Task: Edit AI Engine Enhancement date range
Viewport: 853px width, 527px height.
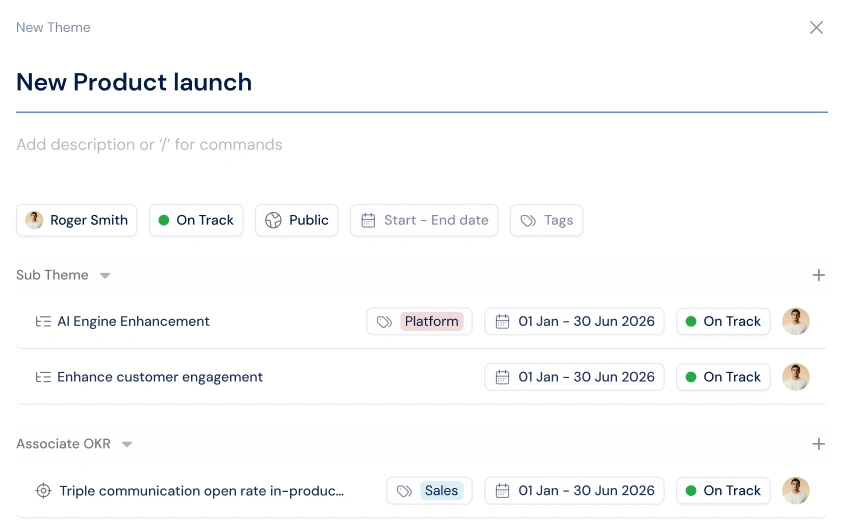Action: 574,321
